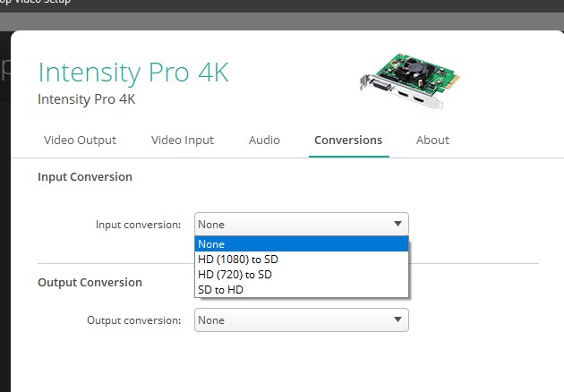The width and height of the screenshot is (564, 392).
Task: Click the grey Intensity Pro 4K subtitle
Action: tap(86, 99)
